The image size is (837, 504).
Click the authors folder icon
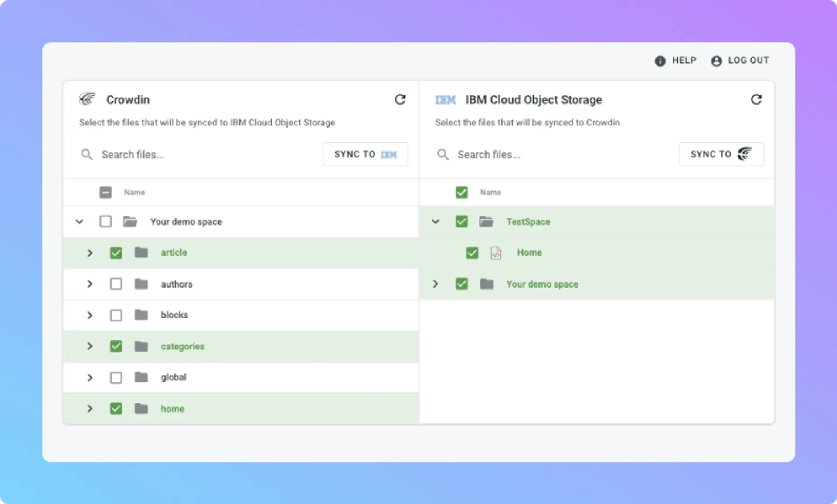[141, 284]
